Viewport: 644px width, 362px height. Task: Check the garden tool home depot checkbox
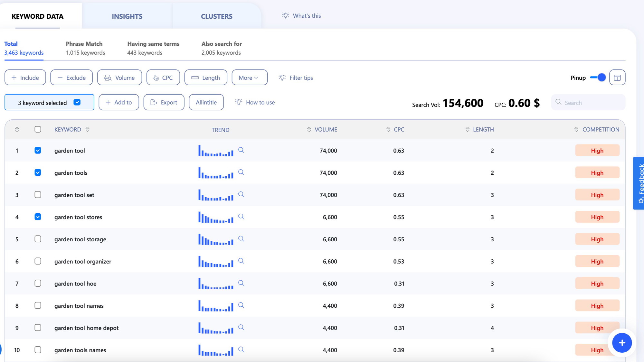pyautogui.click(x=38, y=328)
